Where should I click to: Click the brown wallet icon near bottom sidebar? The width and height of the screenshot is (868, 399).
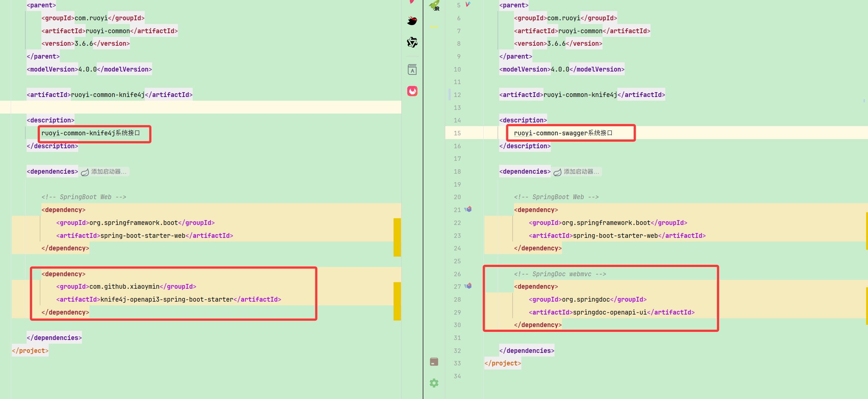coord(434,361)
